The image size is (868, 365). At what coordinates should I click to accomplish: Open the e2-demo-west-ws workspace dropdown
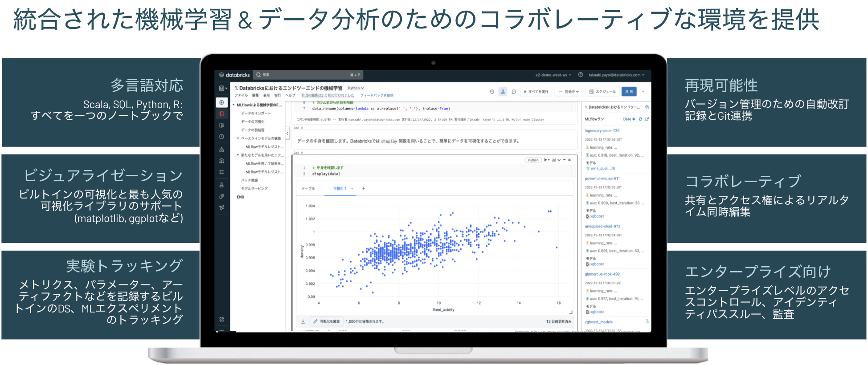pyautogui.click(x=553, y=75)
